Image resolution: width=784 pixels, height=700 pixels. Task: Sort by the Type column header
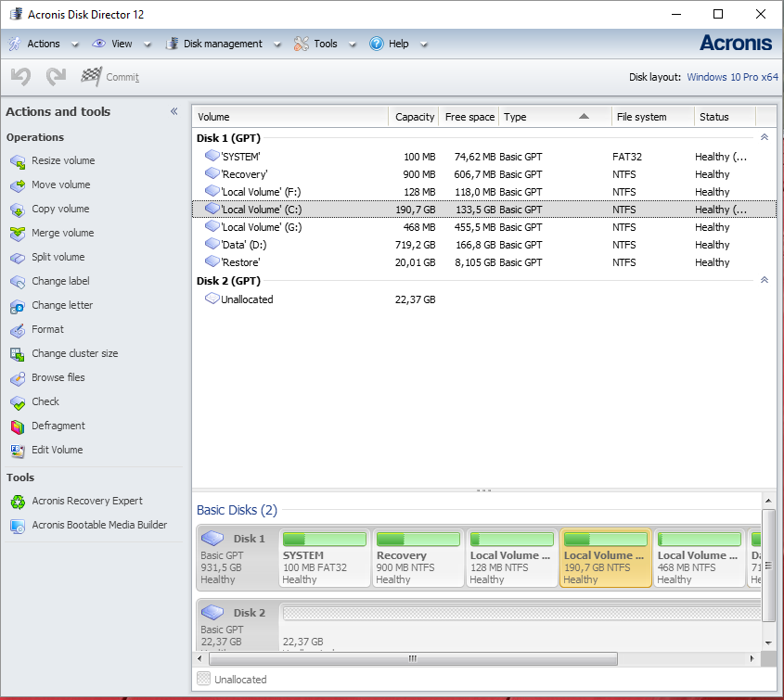click(556, 117)
